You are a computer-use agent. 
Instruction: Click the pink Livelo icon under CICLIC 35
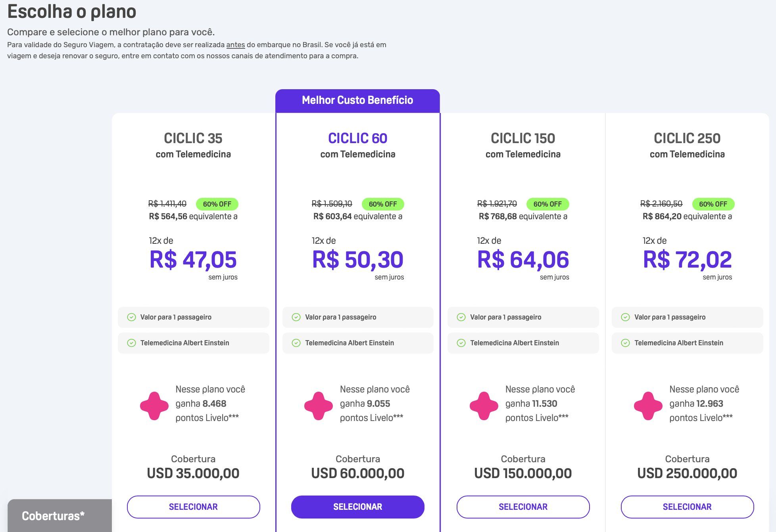click(x=154, y=406)
